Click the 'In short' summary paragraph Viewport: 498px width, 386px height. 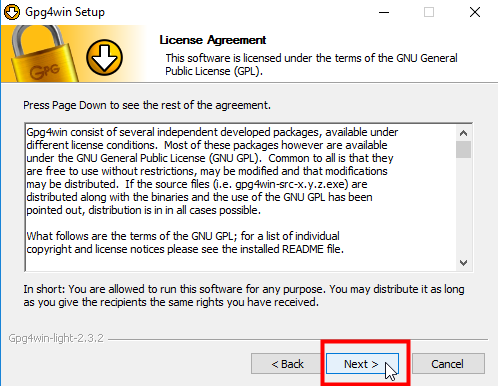244,296
